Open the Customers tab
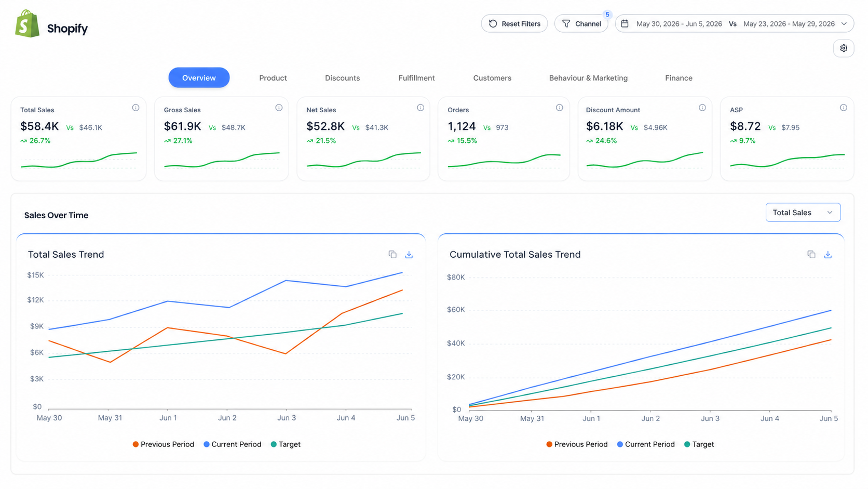This screenshot has width=868, height=489. (492, 78)
